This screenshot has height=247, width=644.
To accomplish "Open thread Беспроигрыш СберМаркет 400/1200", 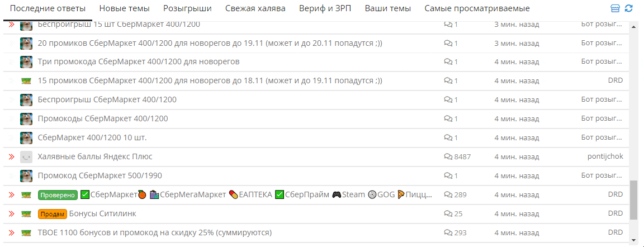I will [x=107, y=99].
